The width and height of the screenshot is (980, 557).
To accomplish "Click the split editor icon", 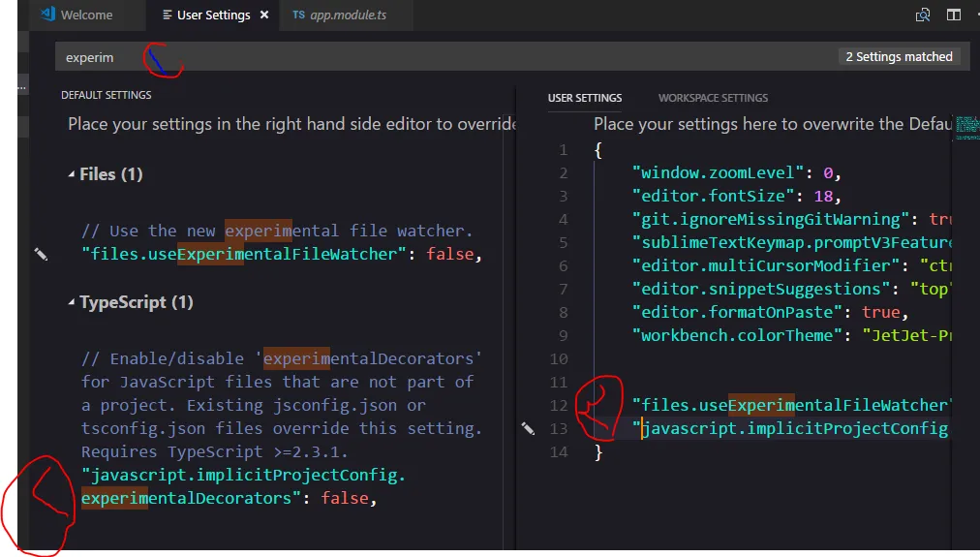I will click(954, 15).
